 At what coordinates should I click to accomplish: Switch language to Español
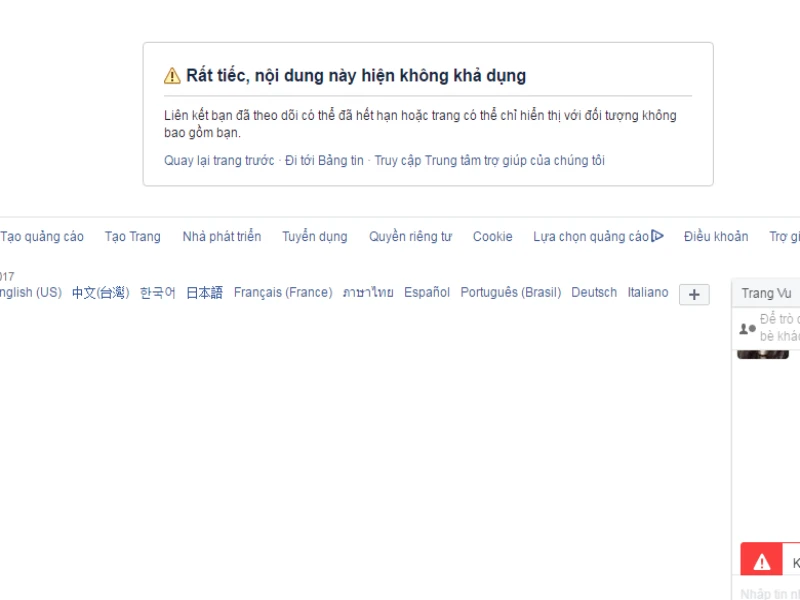[x=427, y=292]
